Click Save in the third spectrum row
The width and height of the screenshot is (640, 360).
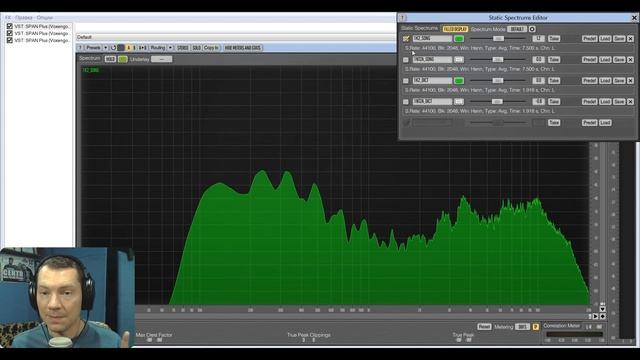619,80
